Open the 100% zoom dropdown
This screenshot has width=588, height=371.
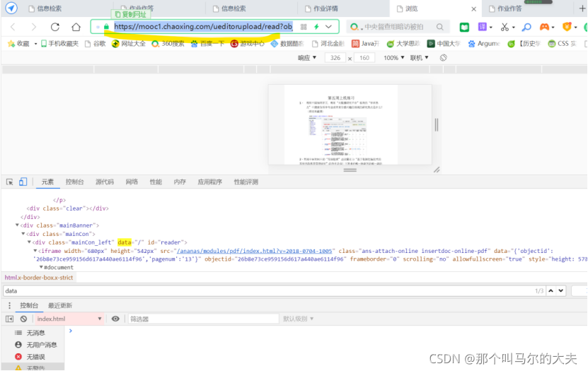point(393,58)
